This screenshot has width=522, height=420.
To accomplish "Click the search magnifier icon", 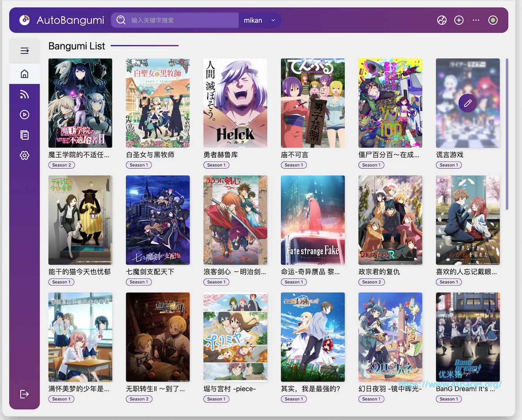I will pos(121,20).
